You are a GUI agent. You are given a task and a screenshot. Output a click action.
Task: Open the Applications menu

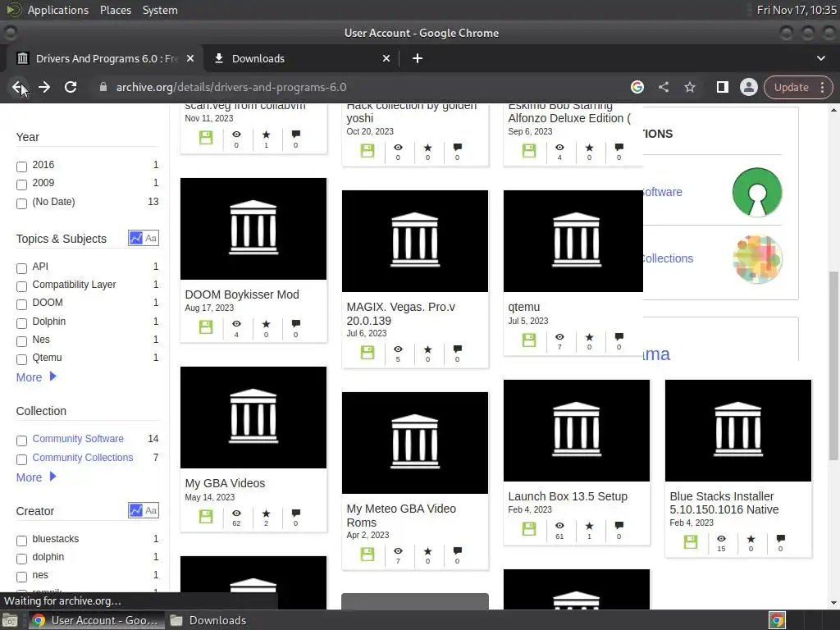pyautogui.click(x=58, y=10)
